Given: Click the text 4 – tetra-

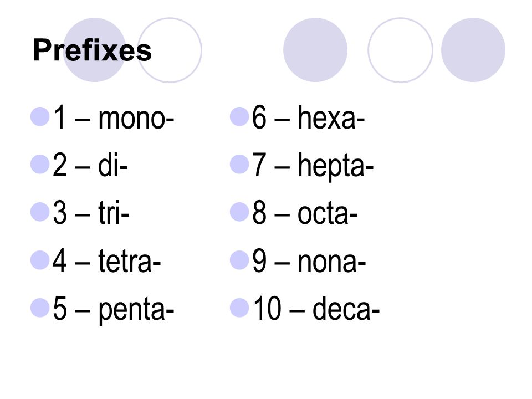Looking at the screenshot, I should coord(106,261).
